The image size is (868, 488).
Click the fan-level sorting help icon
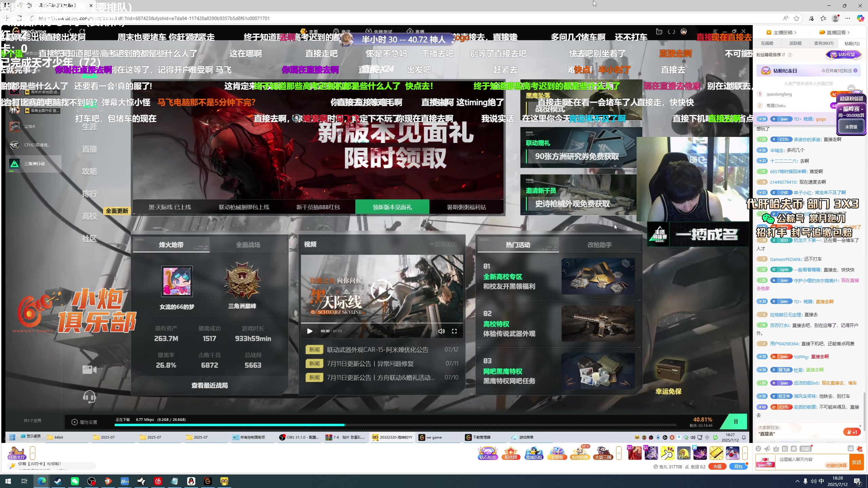pyautogui.click(x=790, y=55)
